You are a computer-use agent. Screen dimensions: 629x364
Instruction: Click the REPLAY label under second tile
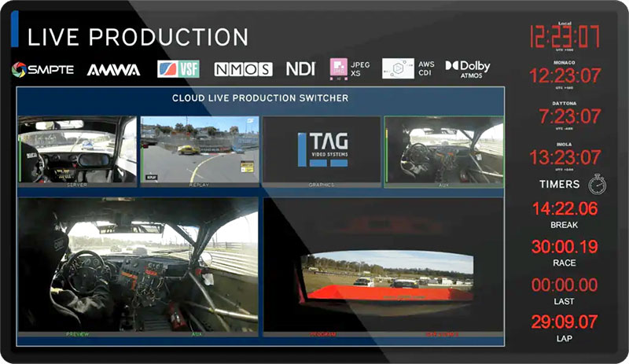[x=199, y=185]
